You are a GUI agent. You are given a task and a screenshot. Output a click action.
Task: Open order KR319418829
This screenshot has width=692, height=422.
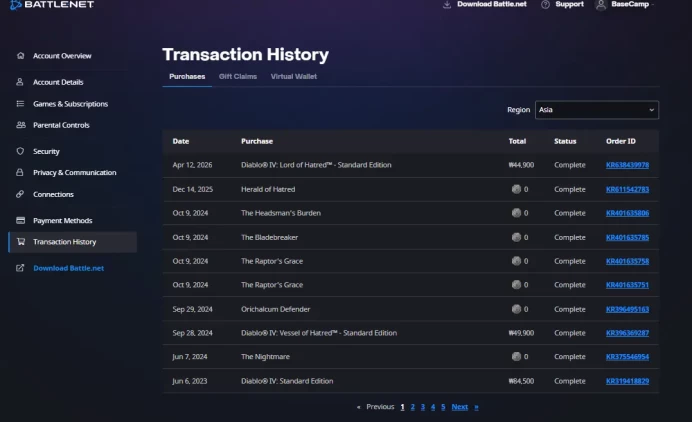(627, 381)
